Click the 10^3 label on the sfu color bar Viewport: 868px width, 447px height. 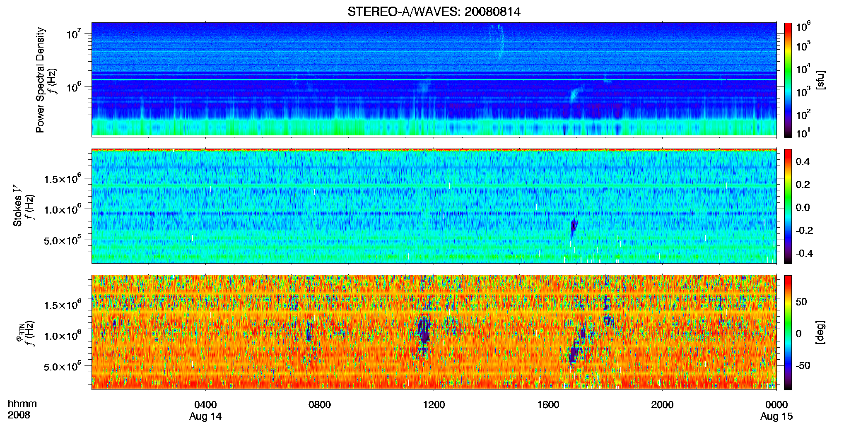(803, 91)
